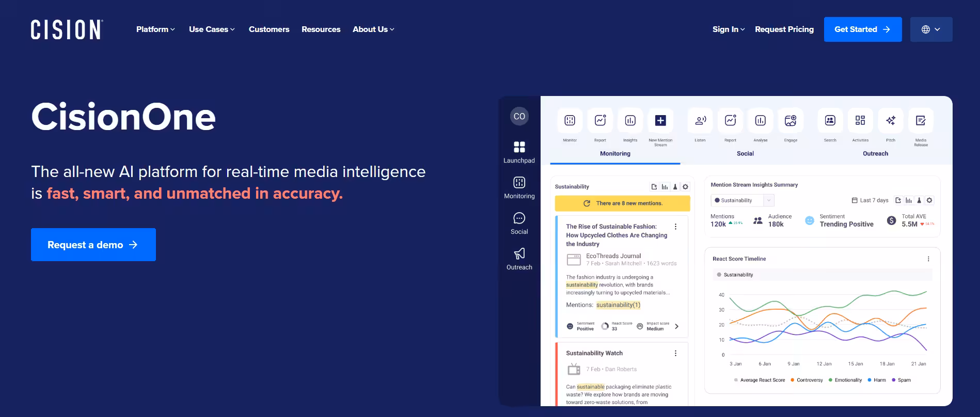
Task: Click Sustainability series label in timeline
Action: pyautogui.click(x=735, y=275)
